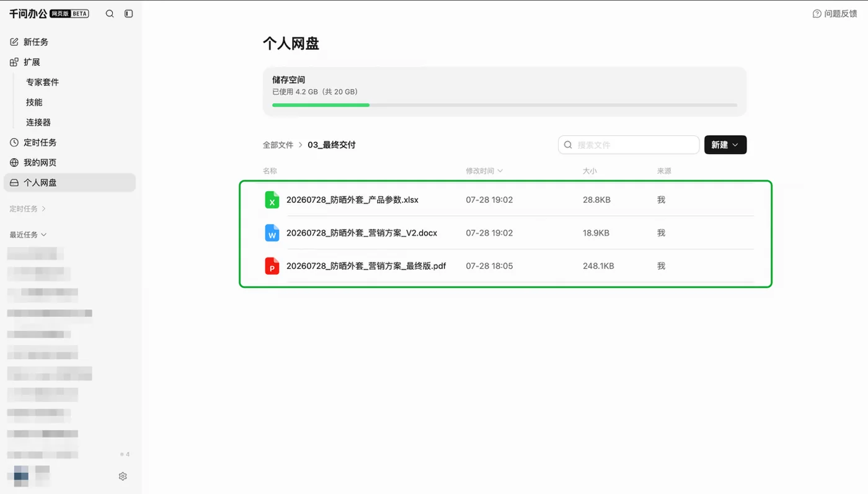Select 个人网盘 in the sidebar
The height and width of the screenshot is (494, 868).
69,182
